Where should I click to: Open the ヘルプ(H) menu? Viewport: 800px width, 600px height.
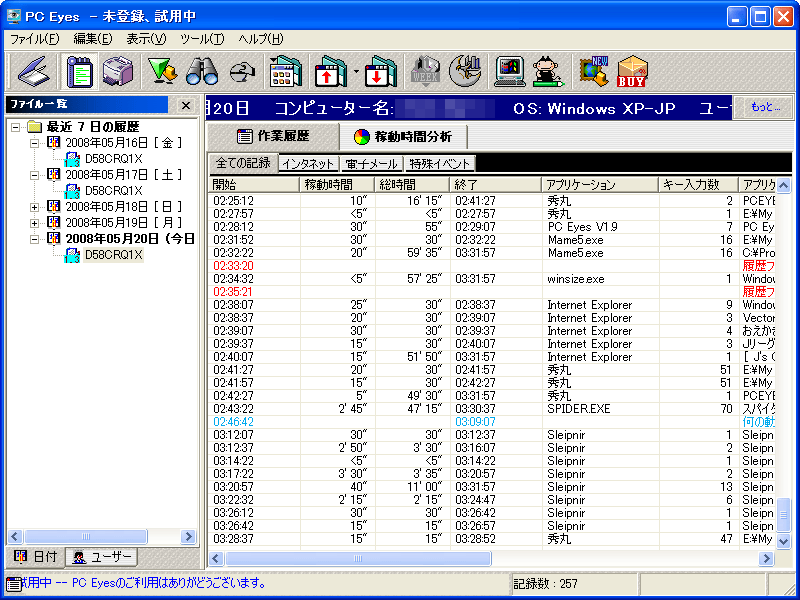coord(261,39)
